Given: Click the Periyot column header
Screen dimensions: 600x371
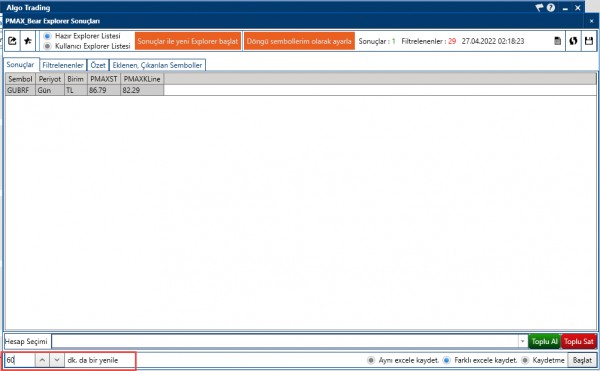Looking at the screenshot, I should click(50, 79).
